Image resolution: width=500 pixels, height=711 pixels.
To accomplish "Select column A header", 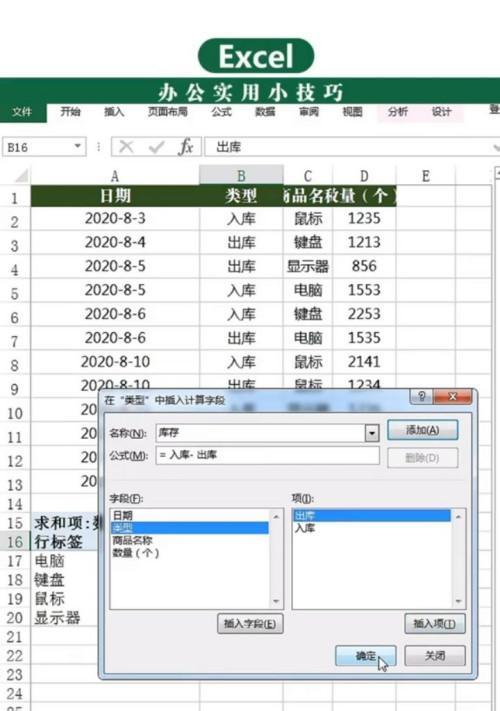I will point(115,176).
